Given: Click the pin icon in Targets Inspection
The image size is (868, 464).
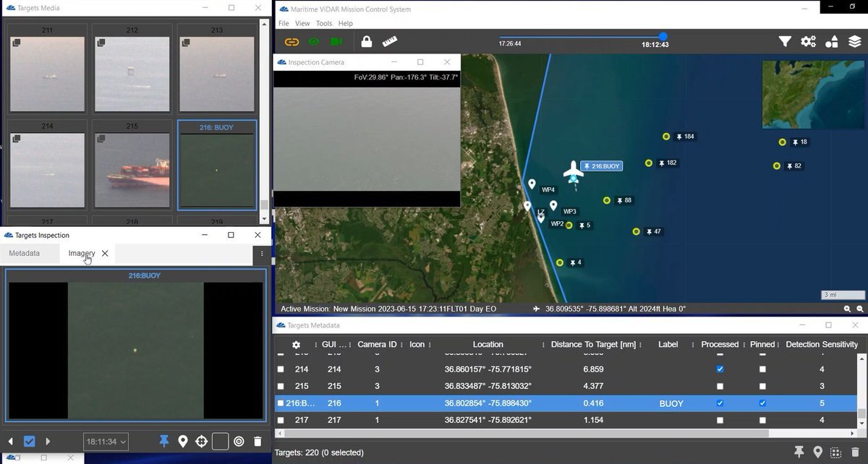Looking at the screenshot, I should 164,441.
